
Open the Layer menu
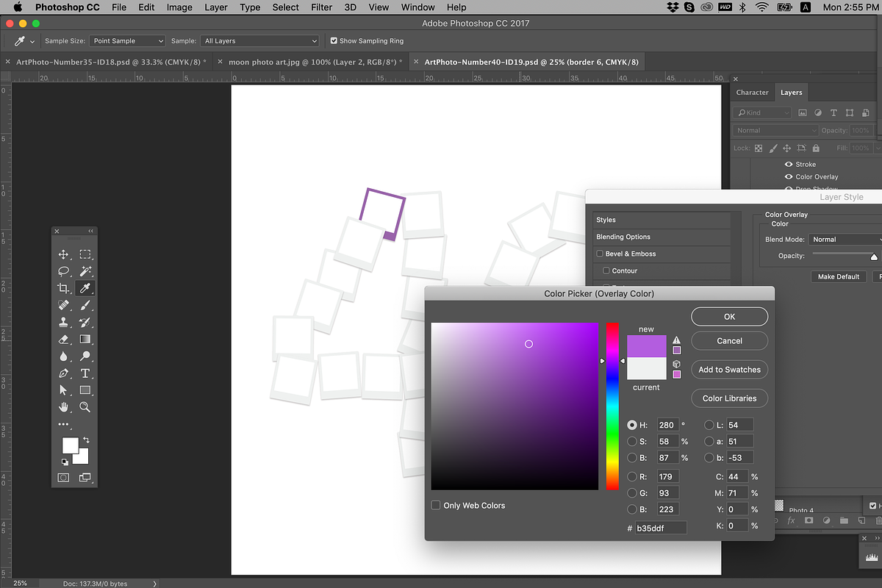click(216, 7)
